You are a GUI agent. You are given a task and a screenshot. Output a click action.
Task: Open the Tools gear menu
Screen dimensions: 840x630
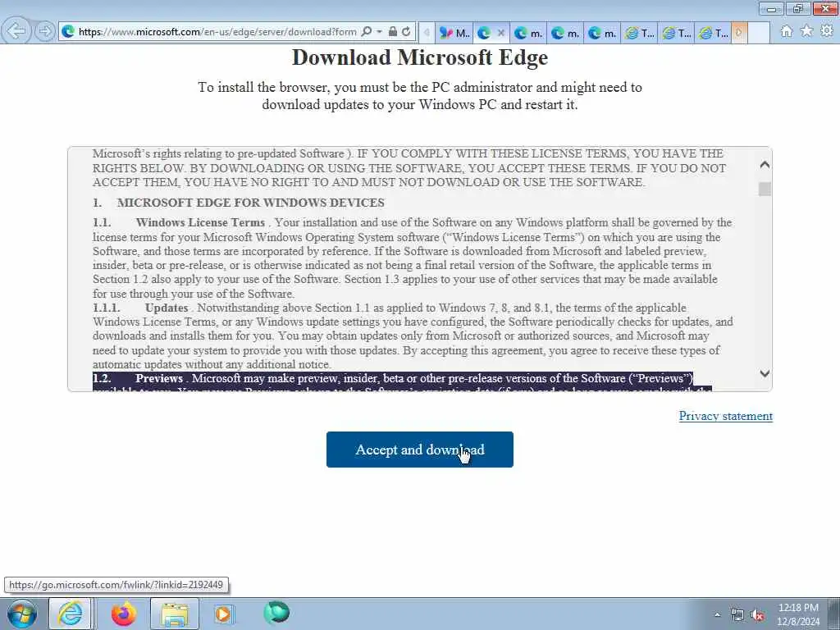pos(827,32)
